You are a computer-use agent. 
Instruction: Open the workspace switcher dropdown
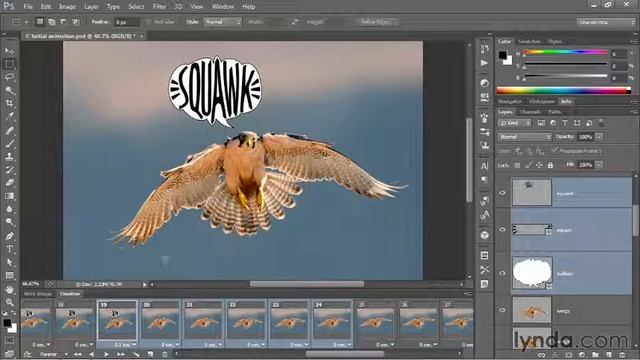click(606, 22)
